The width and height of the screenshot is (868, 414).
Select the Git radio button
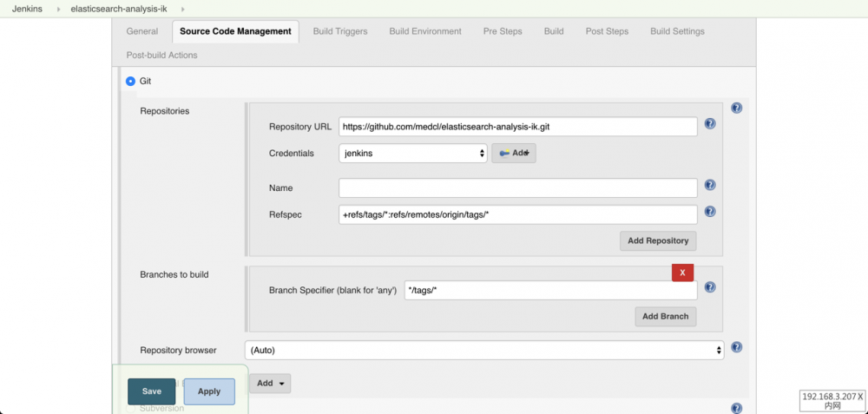click(x=130, y=81)
